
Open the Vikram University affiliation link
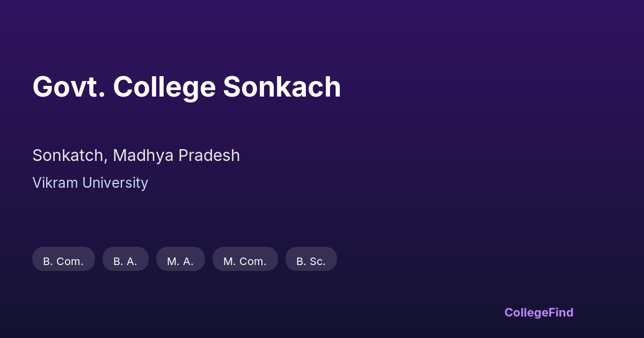(90, 183)
